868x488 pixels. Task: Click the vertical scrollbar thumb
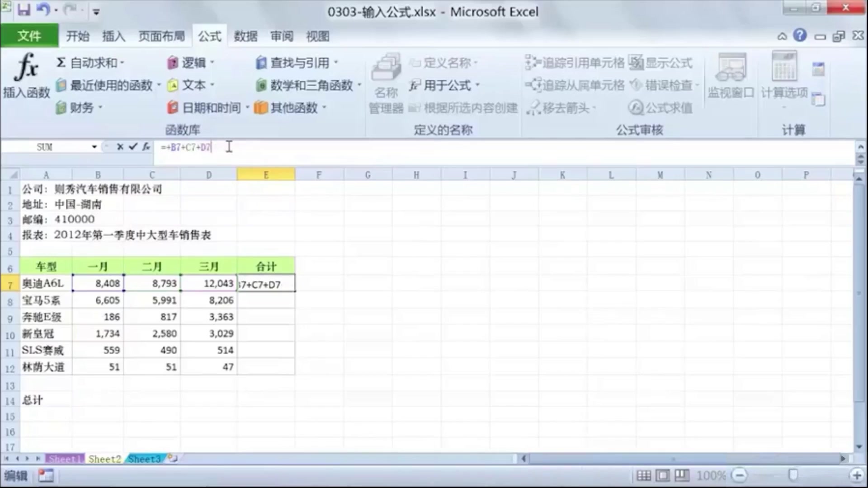(x=859, y=293)
